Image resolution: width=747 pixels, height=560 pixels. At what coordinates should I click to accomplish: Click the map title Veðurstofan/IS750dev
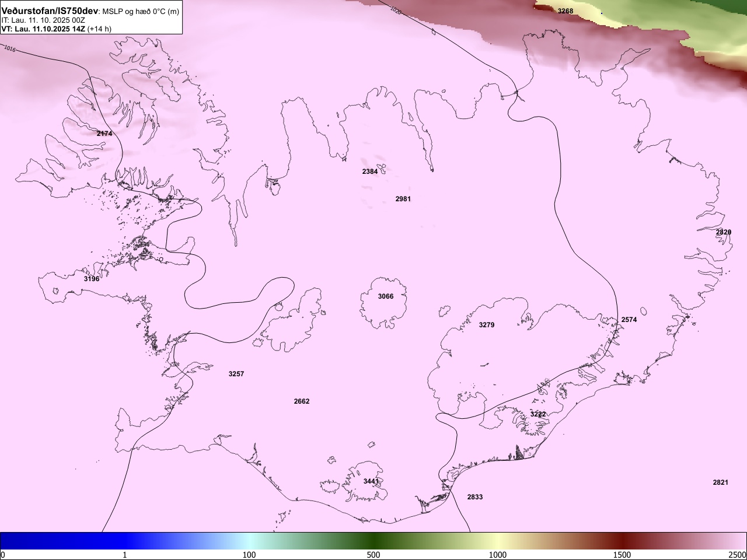50,11
